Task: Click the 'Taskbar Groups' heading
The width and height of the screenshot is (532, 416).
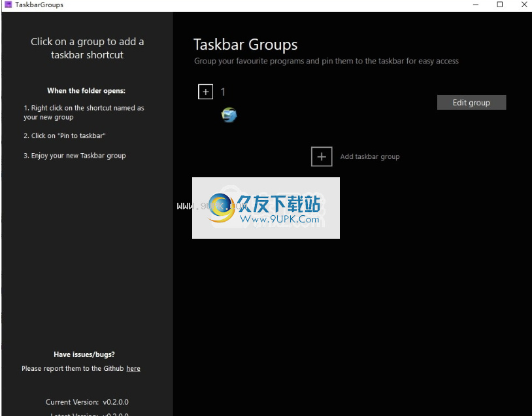Action: 245,44
